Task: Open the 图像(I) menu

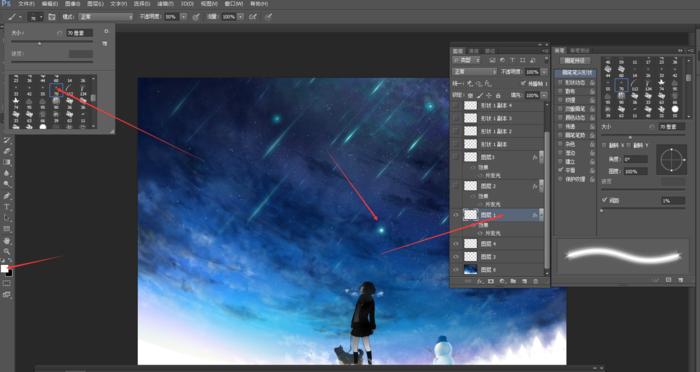Action: tap(72, 4)
